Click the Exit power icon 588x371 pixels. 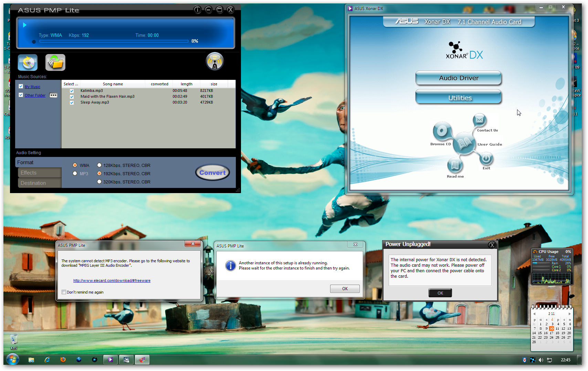click(x=486, y=159)
